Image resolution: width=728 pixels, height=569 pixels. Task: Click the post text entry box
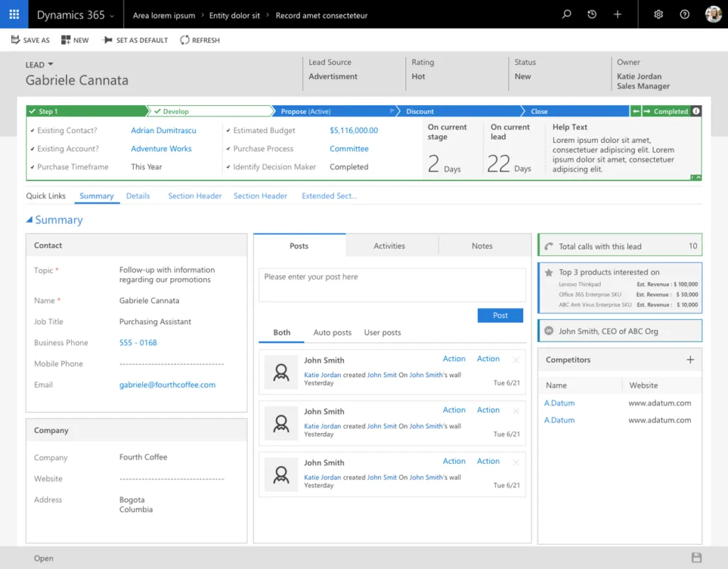click(392, 284)
